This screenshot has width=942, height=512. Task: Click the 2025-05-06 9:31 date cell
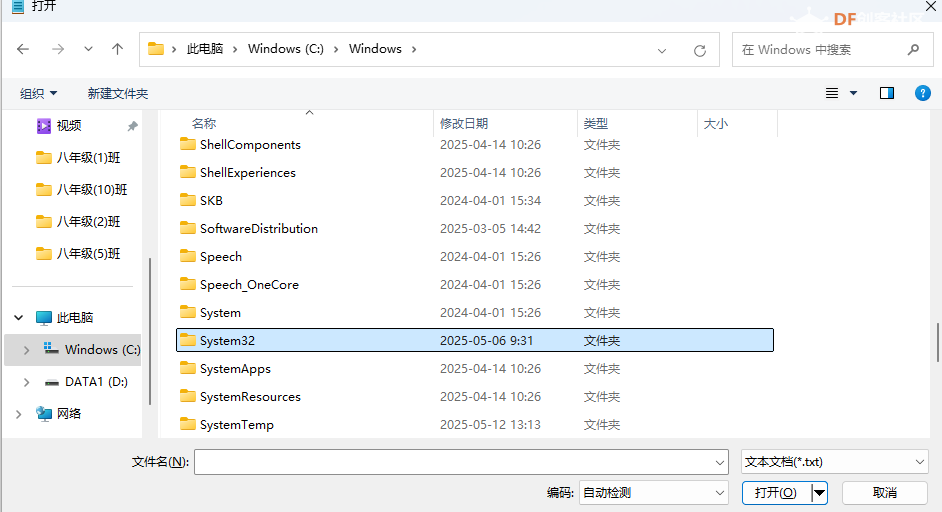click(487, 341)
